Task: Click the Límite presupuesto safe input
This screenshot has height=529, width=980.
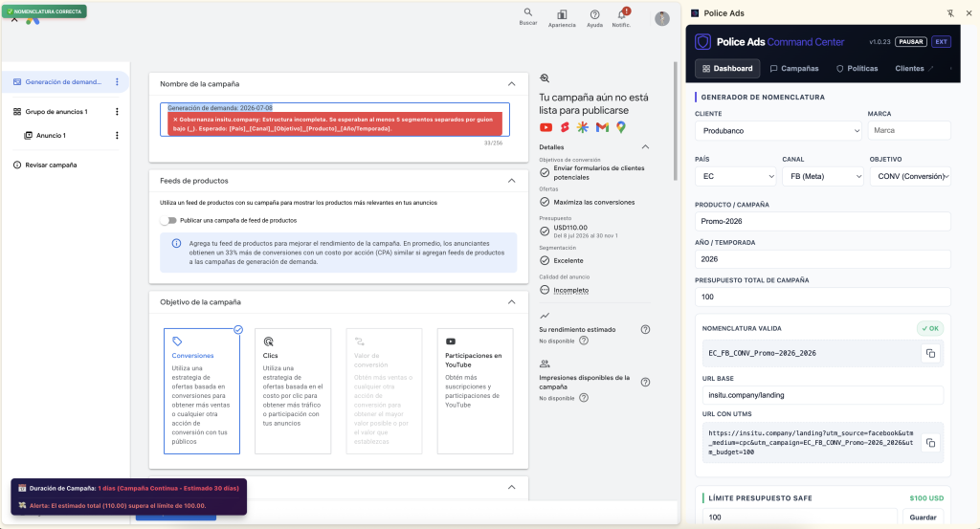Action: pyautogui.click(x=799, y=518)
